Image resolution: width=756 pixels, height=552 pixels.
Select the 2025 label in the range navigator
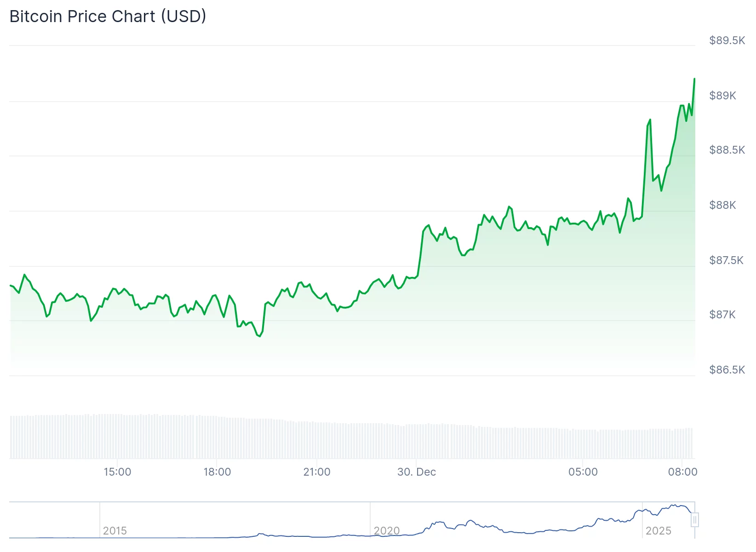pos(659,530)
